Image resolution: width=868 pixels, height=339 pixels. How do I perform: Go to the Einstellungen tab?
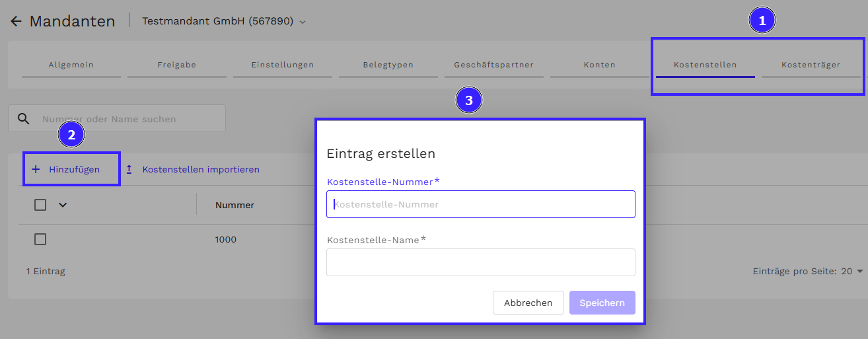tap(283, 65)
